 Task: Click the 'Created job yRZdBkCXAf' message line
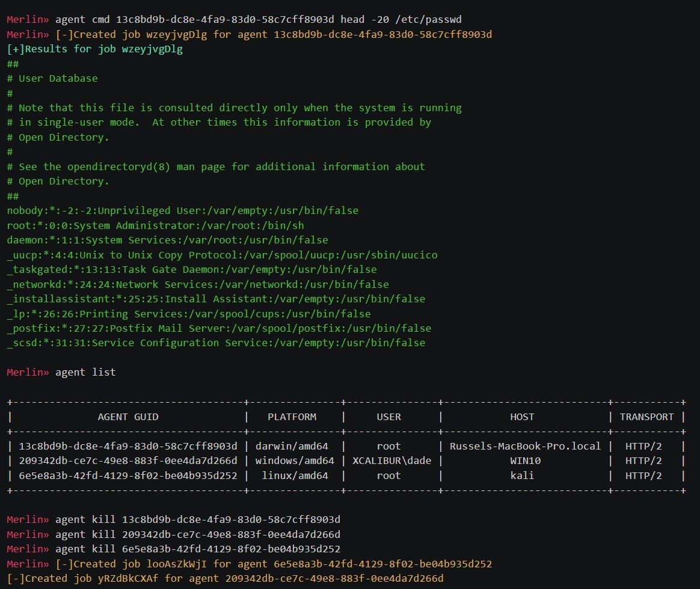225,579
